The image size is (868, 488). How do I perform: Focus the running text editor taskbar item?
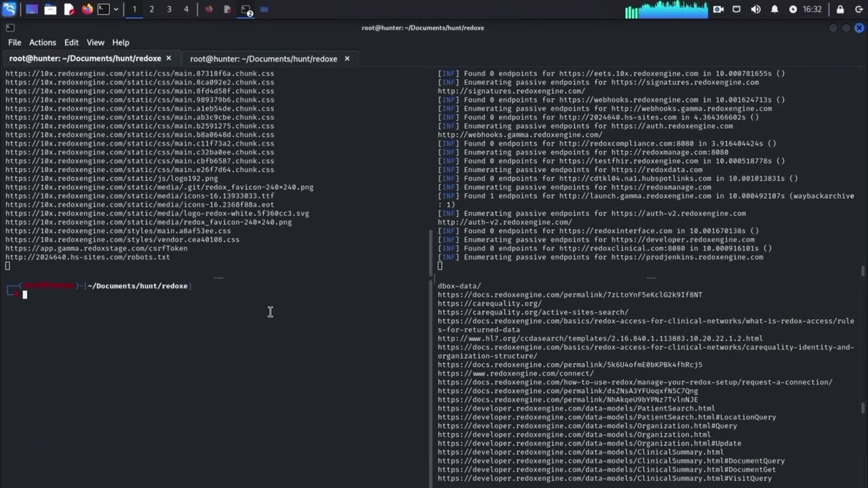click(x=227, y=9)
